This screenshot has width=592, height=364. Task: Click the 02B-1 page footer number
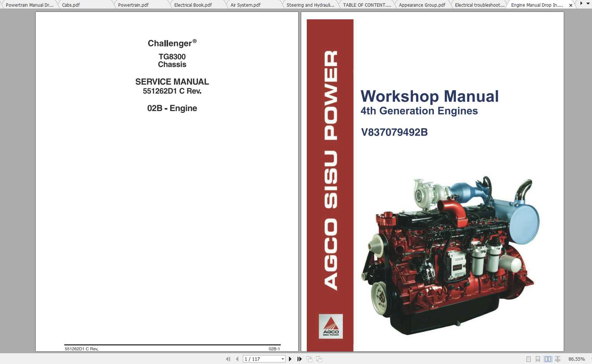coord(274,349)
